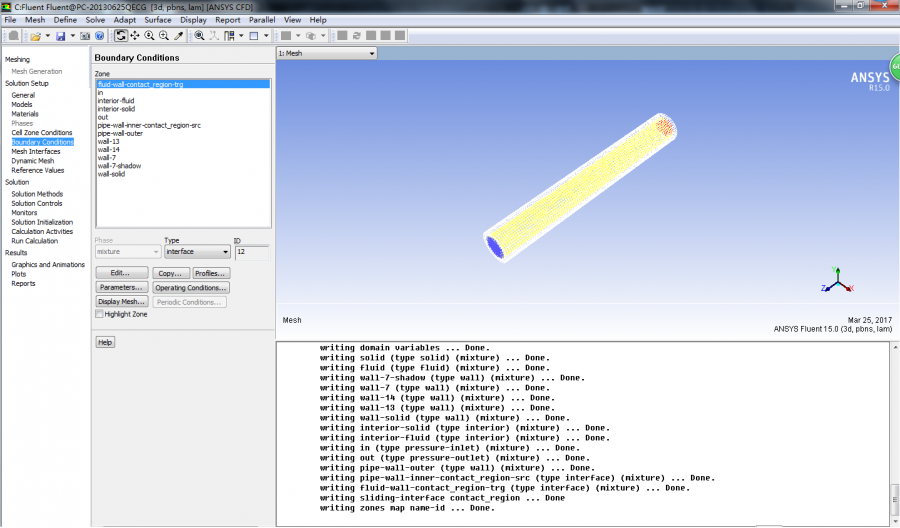Click the camera save picture icon
Viewport: 900px width, 528px height.
tap(85, 36)
